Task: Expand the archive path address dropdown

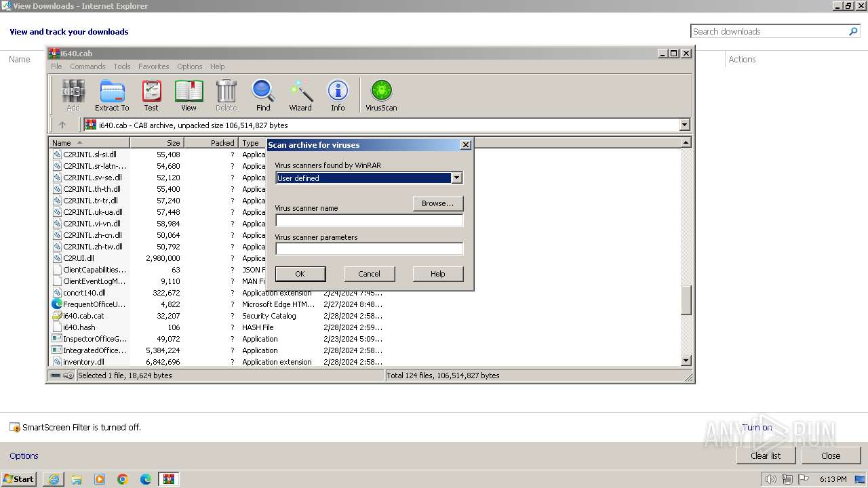Action: (x=684, y=125)
